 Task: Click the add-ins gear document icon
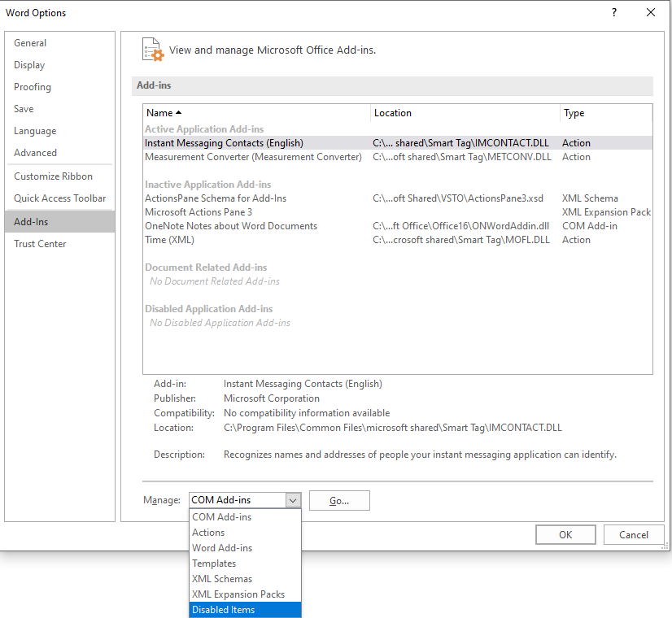153,50
